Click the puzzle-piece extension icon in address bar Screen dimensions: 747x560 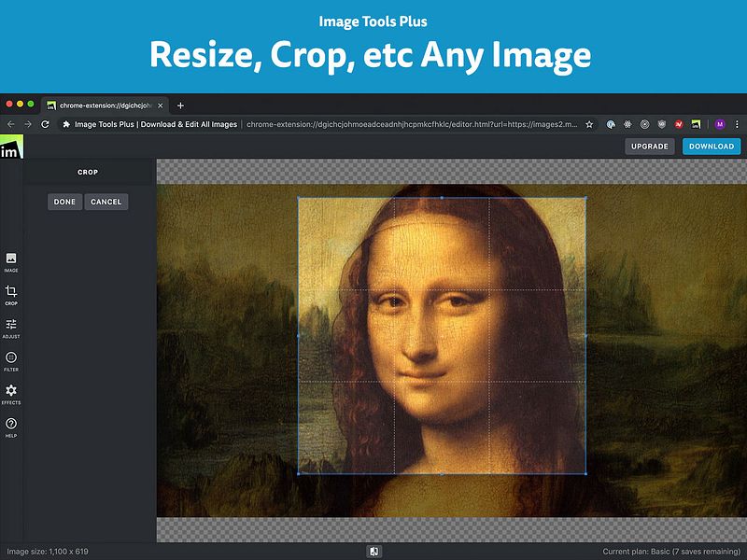pyautogui.click(x=66, y=124)
